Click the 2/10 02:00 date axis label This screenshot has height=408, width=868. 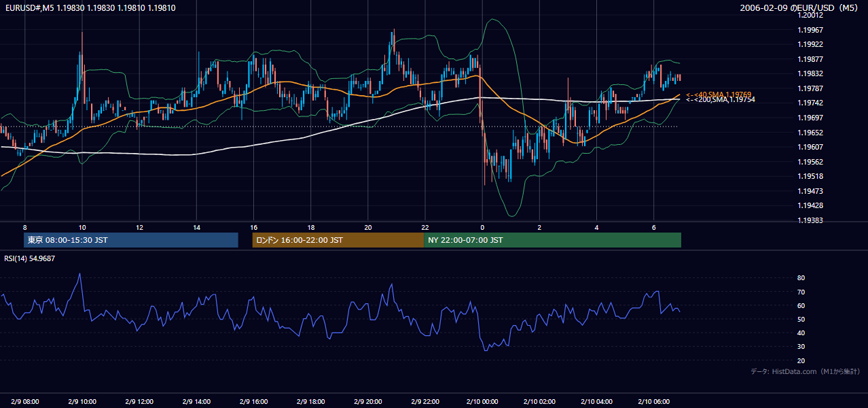coord(539,402)
